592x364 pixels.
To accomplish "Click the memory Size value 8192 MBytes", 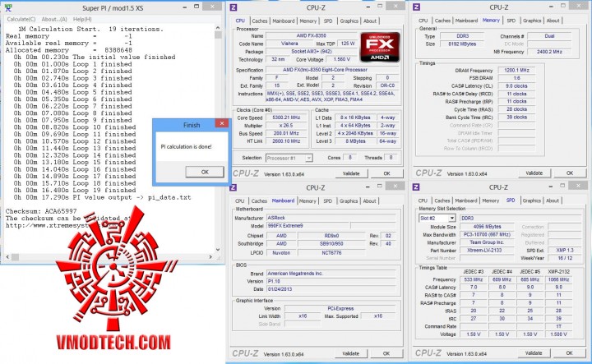I will [x=462, y=44].
